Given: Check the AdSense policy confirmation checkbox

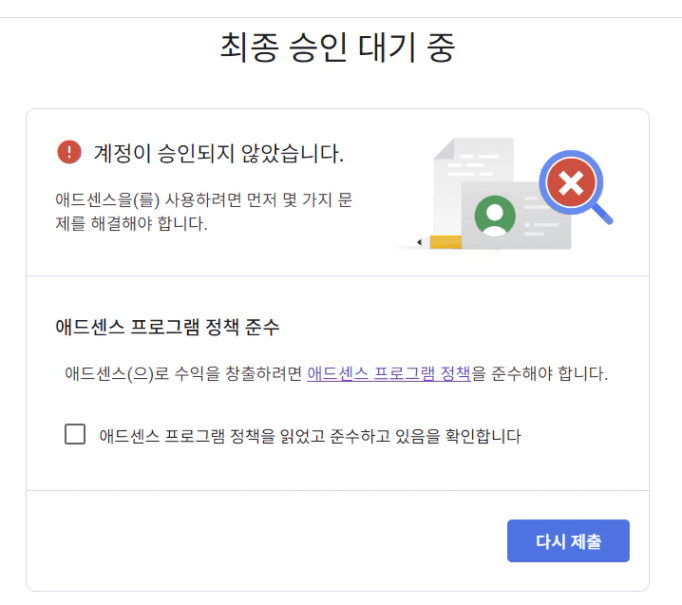Looking at the screenshot, I should click(75, 434).
